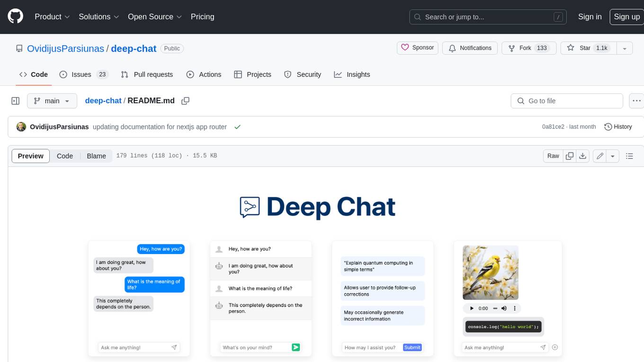Click Sign in

point(590,17)
